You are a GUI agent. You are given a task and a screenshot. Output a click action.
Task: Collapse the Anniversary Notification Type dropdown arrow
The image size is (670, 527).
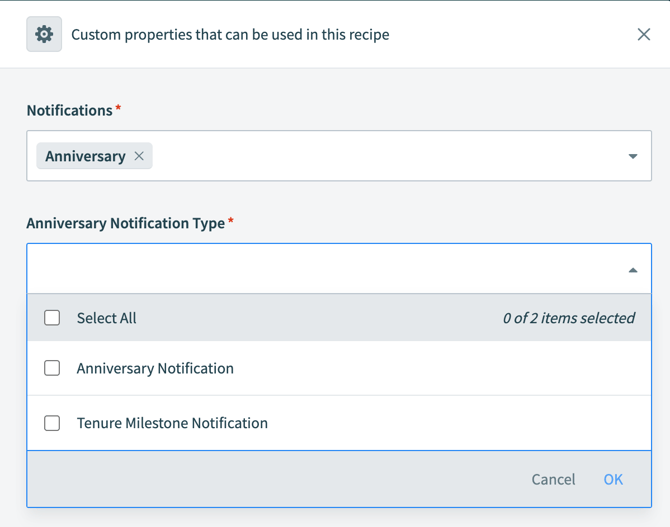tap(632, 270)
